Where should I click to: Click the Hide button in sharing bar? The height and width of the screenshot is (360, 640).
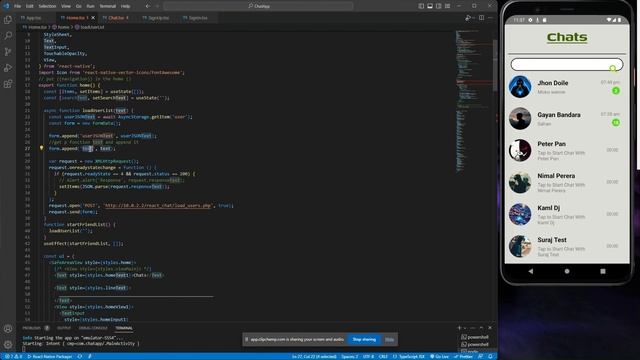[x=389, y=339]
